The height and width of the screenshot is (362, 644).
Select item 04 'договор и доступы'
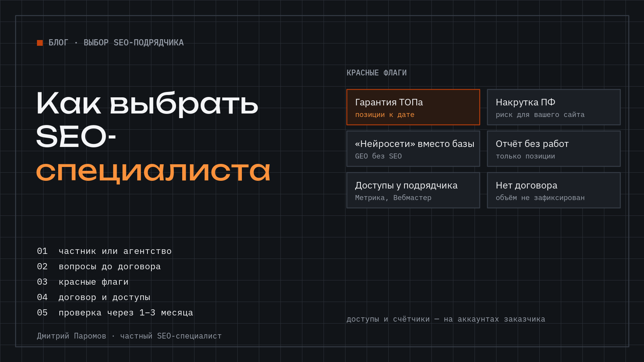coord(94,297)
